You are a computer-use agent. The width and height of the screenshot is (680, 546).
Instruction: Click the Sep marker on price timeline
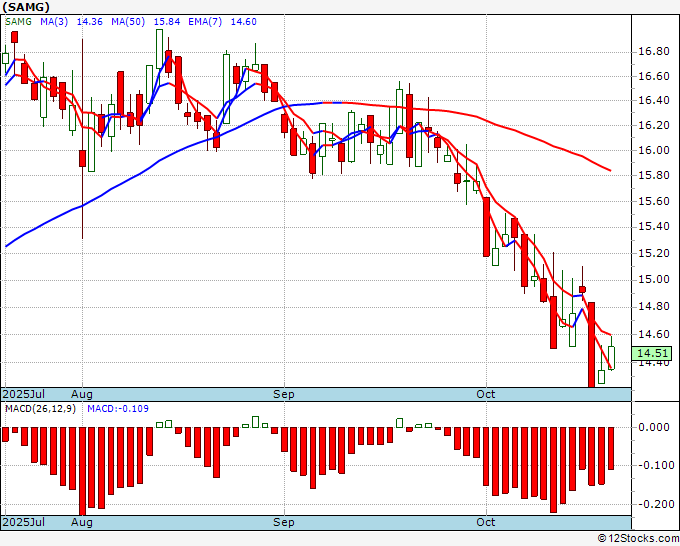click(x=284, y=394)
